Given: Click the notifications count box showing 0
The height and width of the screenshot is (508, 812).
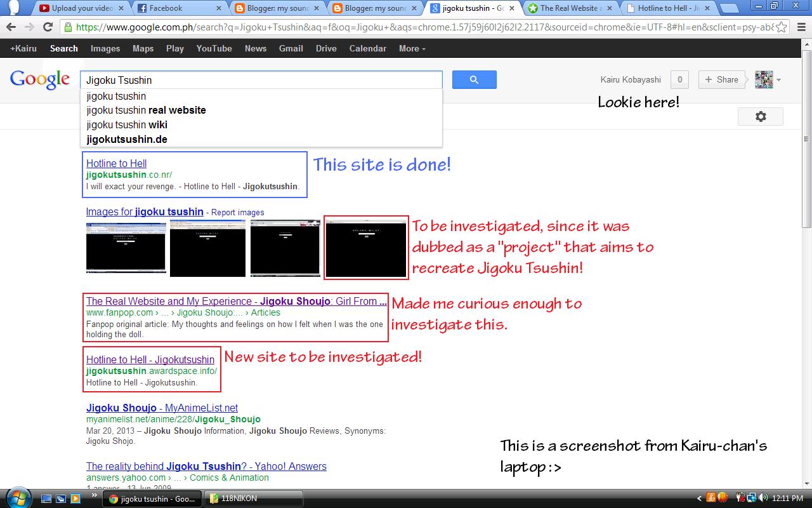Looking at the screenshot, I should 679,80.
